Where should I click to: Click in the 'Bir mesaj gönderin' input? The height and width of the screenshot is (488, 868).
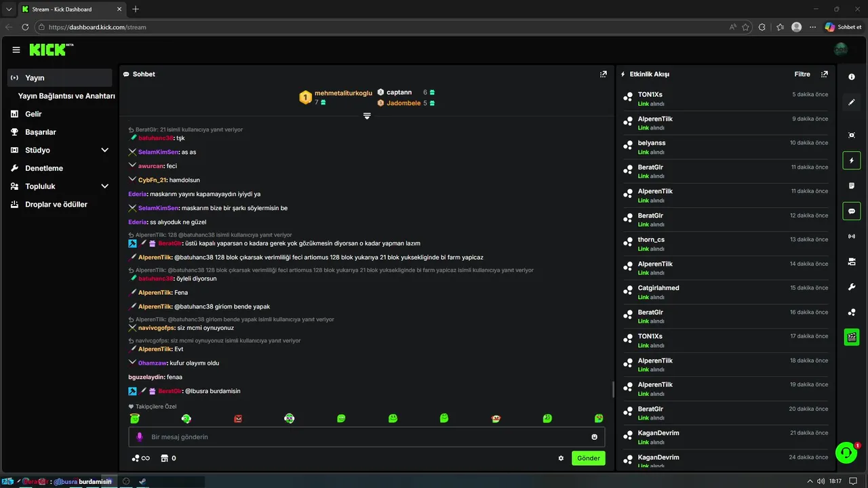point(366,437)
